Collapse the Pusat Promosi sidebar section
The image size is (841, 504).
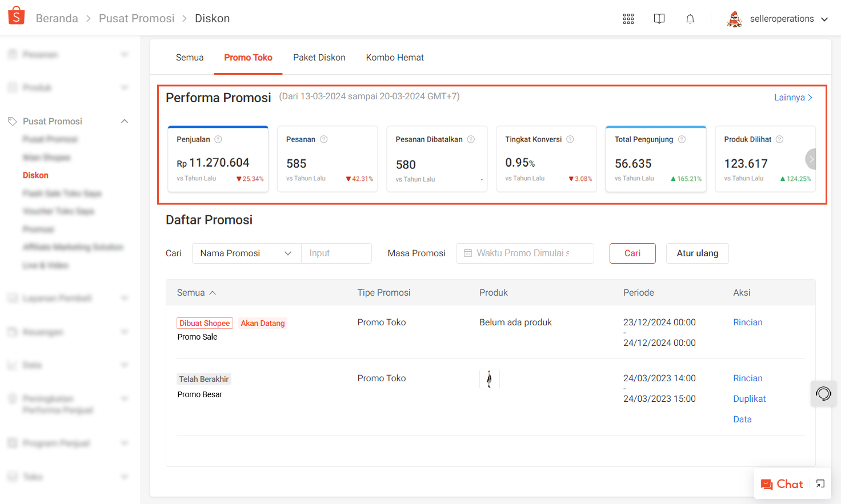coord(125,121)
